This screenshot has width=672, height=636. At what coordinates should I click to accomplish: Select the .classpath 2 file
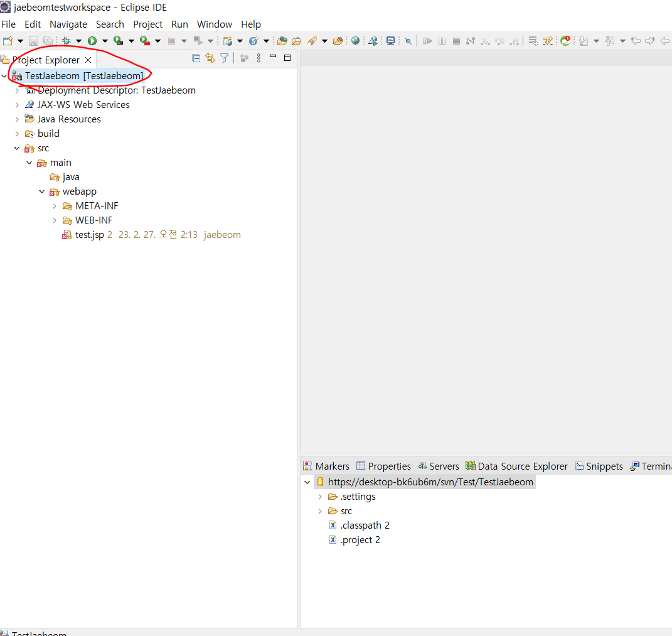pos(359,526)
